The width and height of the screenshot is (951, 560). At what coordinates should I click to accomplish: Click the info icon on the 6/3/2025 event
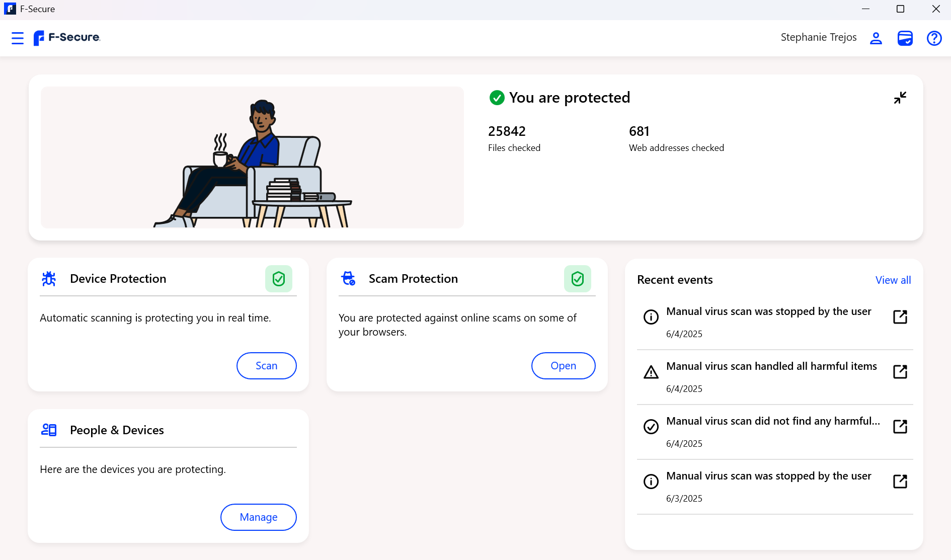(651, 482)
